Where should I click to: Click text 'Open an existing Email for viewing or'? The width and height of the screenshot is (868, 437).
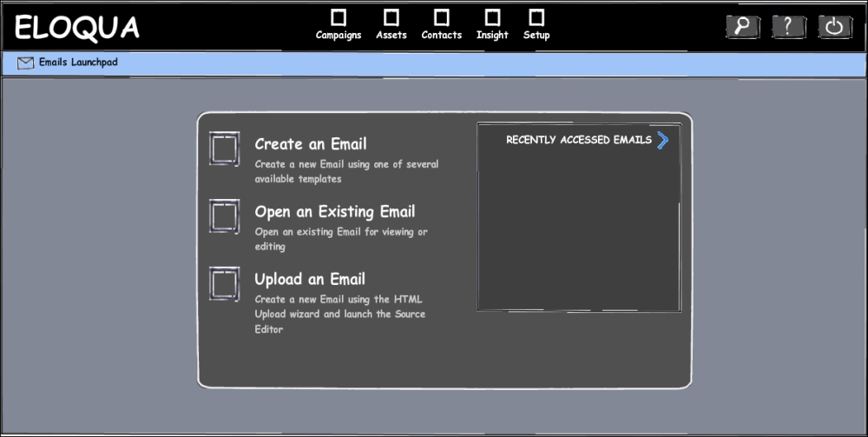341,231
